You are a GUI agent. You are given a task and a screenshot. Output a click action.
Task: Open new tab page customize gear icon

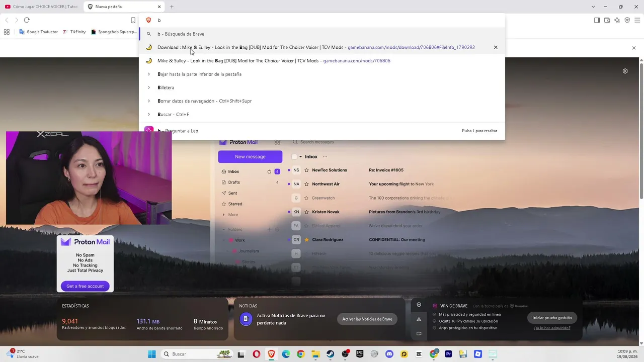[625, 71]
